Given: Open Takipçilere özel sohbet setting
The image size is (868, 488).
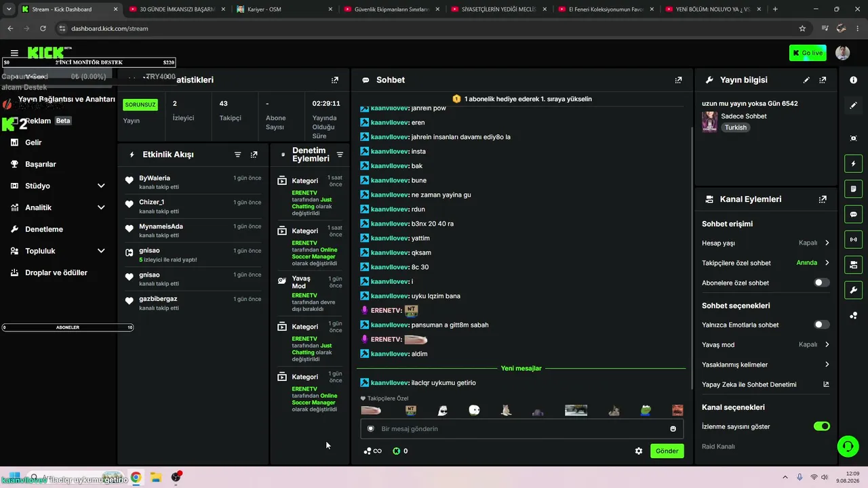Looking at the screenshot, I should pyautogui.click(x=766, y=263).
